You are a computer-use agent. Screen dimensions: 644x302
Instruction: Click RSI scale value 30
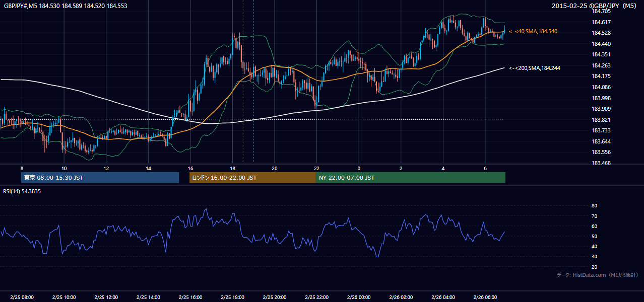[594, 257]
